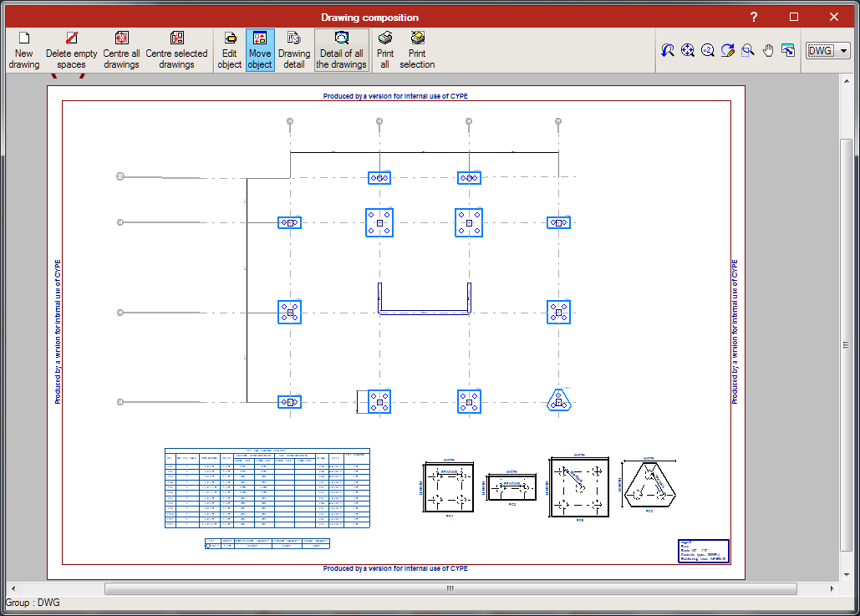Click the zoom extents icon
Image resolution: width=860 pixels, height=616 pixels.
pos(687,50)
